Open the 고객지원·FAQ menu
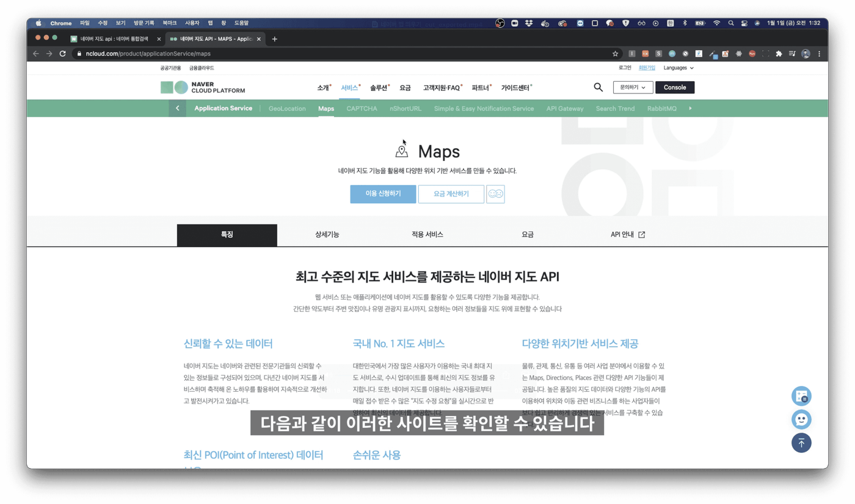This screenshot has width=855, height=504. [x=442, y=88]
